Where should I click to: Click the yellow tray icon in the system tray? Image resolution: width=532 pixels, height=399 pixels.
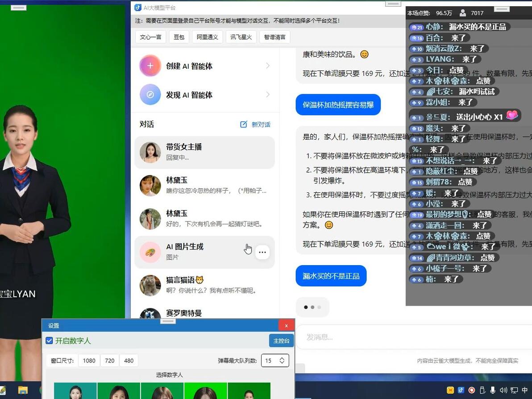(x=450, y=390)
